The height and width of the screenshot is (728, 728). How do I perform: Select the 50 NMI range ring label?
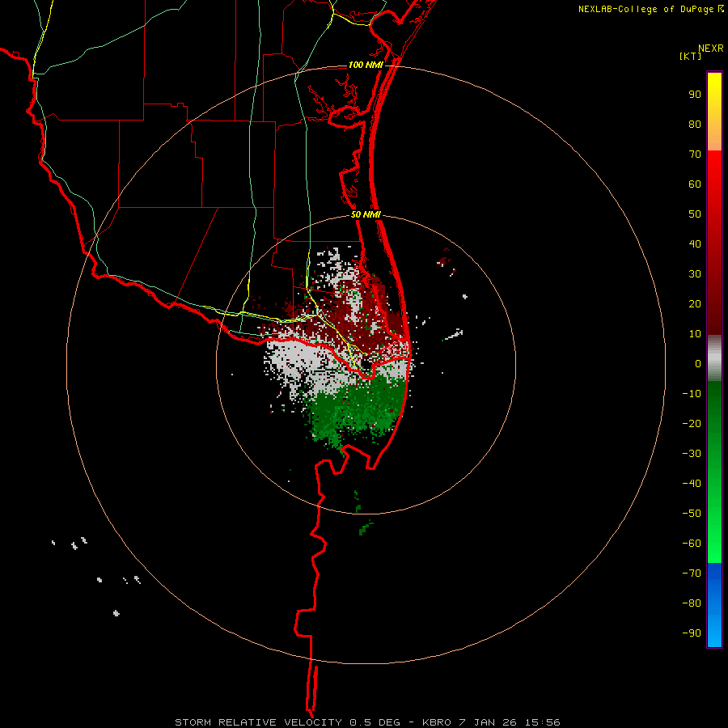[366, 214]
